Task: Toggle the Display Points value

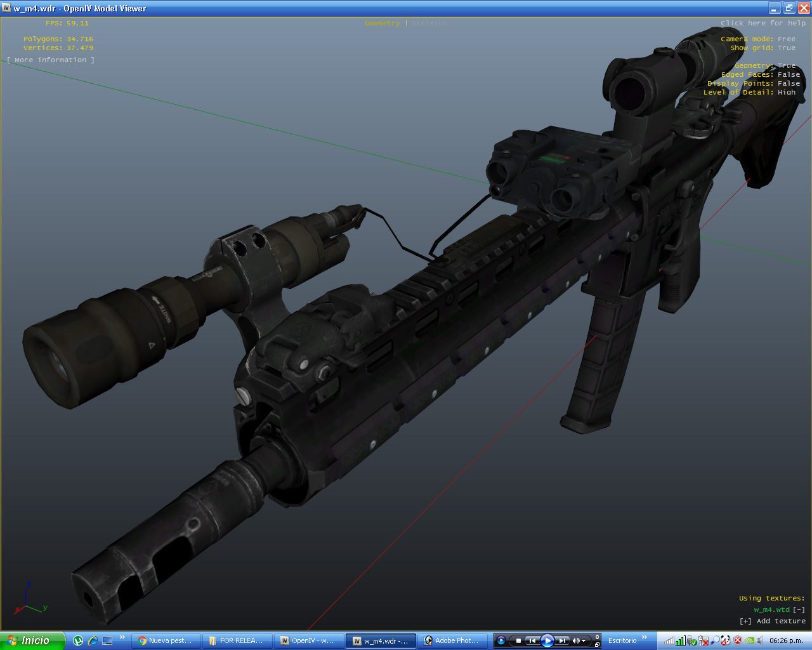Action: point(789,83)
